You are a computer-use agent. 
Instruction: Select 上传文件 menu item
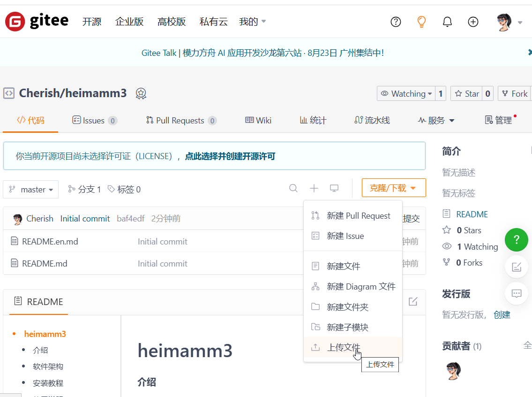[x=353, y=347]
